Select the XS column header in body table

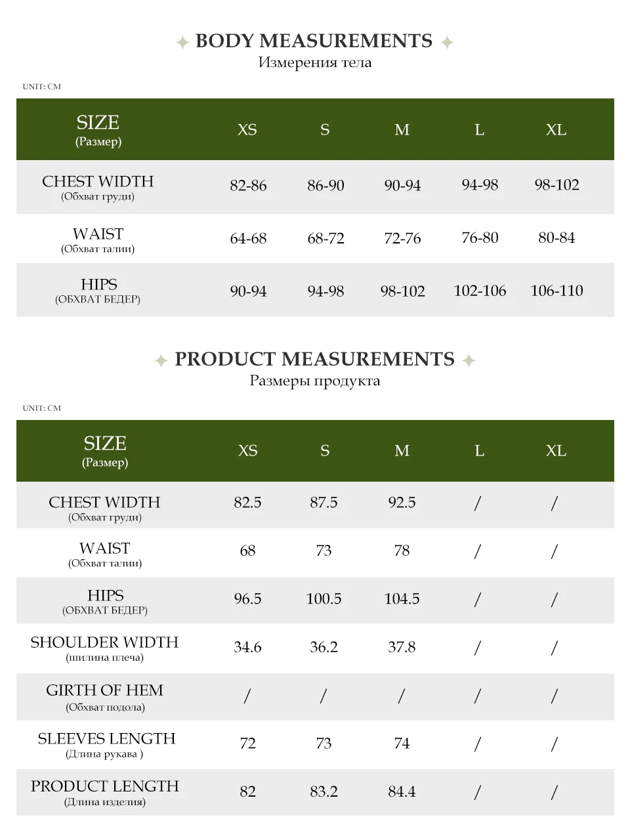coord(247,130)
